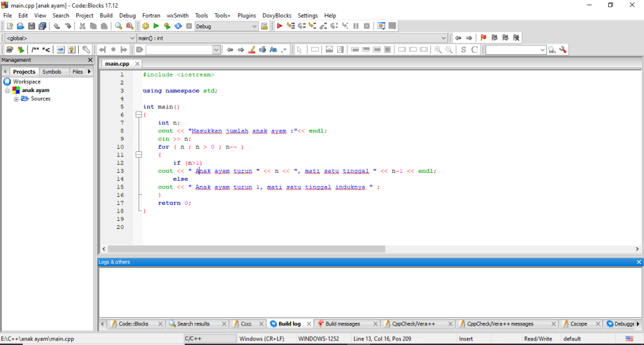
Task: Select the anak ayam project node
Action: click(x=35, y=90)
